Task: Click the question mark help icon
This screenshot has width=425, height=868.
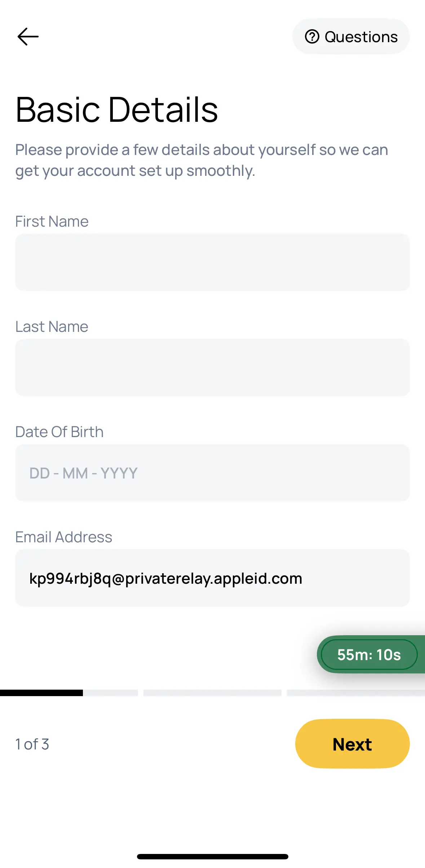Action: point(312,36)
